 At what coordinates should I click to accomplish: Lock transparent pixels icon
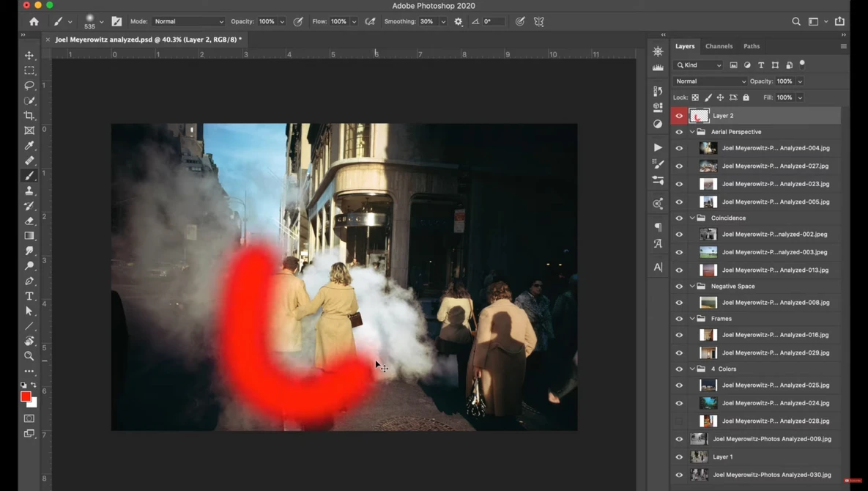(695, 97)
